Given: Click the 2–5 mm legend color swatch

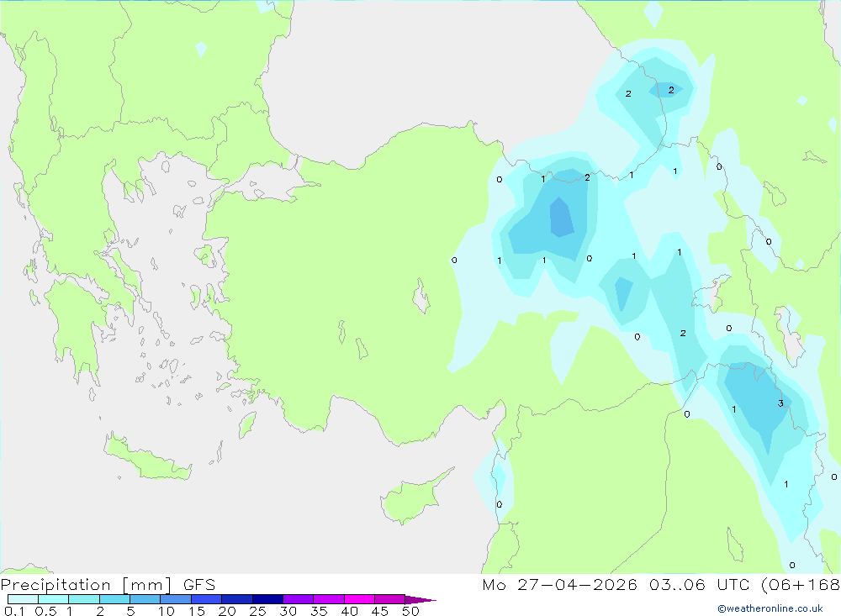Looking at the screenshot, I should click(114, 599).
